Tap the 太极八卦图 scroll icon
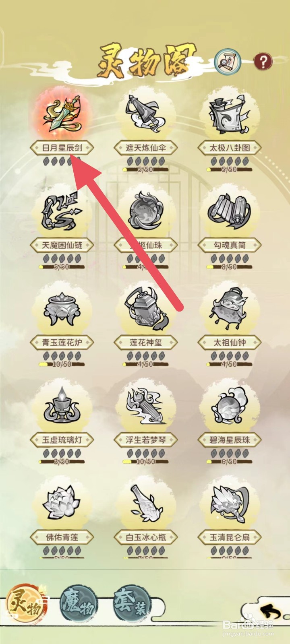Viewport: 290px width, 644px height. [229, 114]
